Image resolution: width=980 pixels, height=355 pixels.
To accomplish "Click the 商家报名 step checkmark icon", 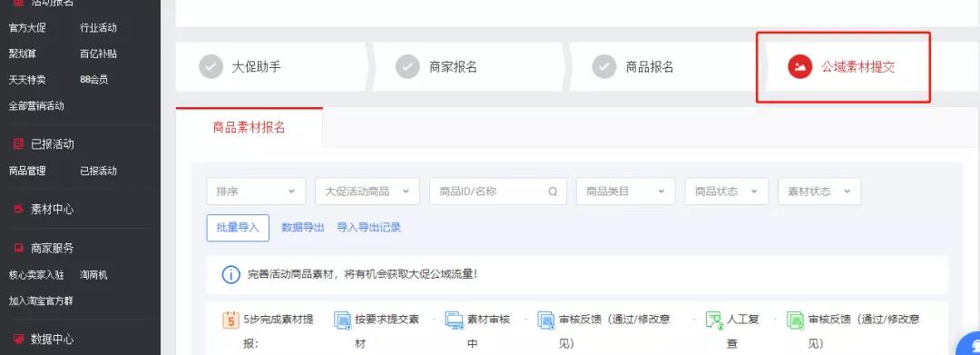I will (407, 67).
